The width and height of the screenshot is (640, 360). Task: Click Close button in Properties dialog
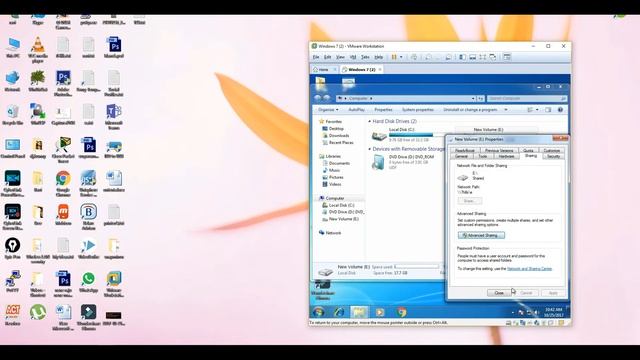499,293
